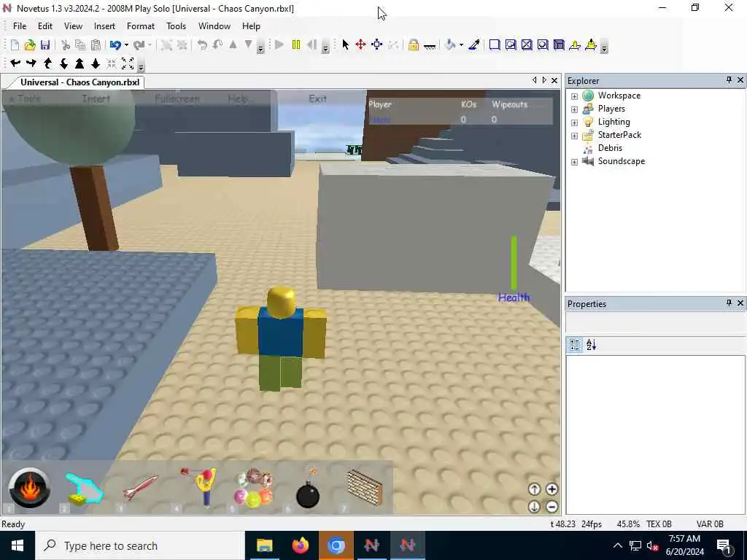
Task: Select the Weld surface tool
Action: click(x=527, y=44)
